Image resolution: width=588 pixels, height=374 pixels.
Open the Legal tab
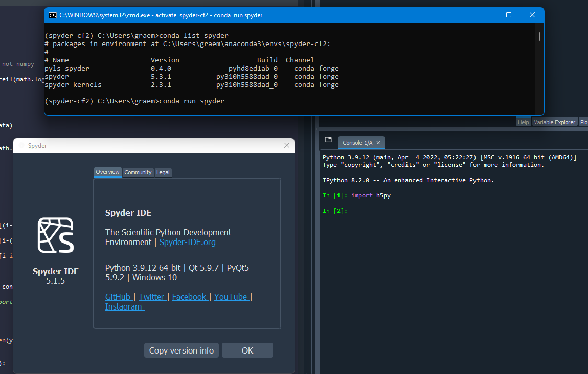point(163,172)
